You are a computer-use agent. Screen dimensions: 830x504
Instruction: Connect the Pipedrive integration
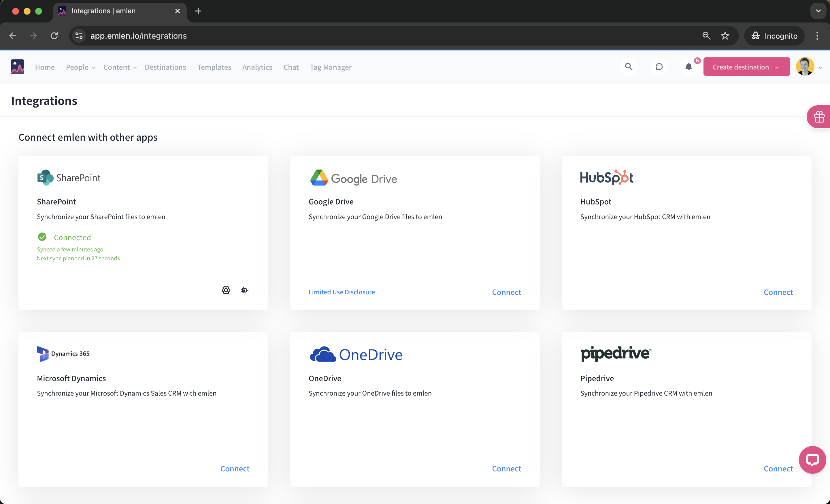pyautogui.click(x=778, y=469)
